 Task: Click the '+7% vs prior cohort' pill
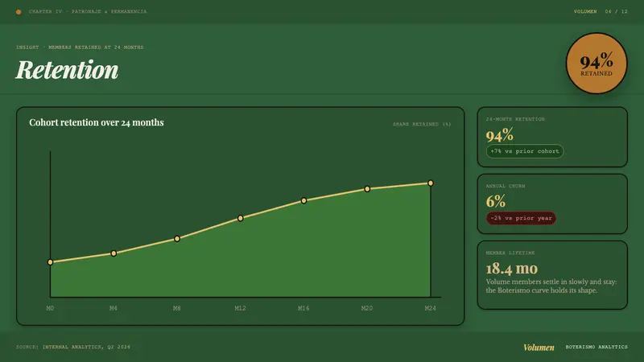[525, 151]
